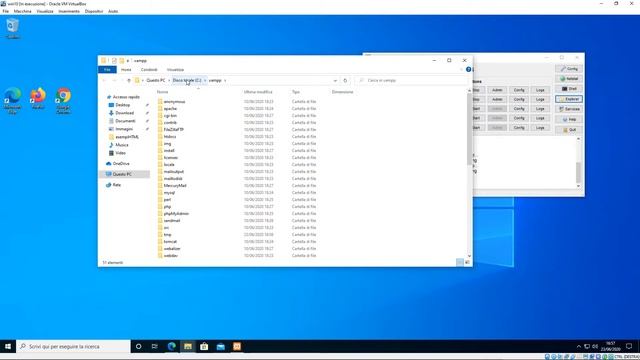Click Disco locale (C:) breadcrumb
Image resolution: width=640 pixels, height=360 pixels.
point(187,80)
